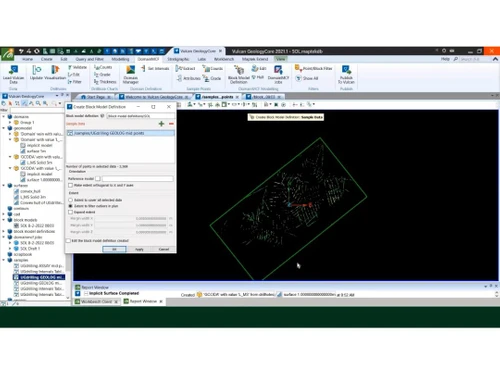The image size is (500, 375).
Task: Collapse the block models tree node
Action: coord(4,220)
